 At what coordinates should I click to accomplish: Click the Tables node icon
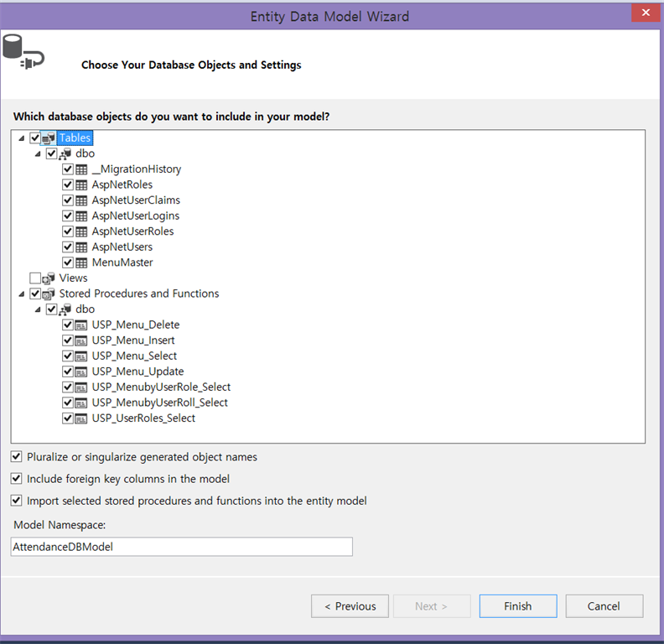49,138
